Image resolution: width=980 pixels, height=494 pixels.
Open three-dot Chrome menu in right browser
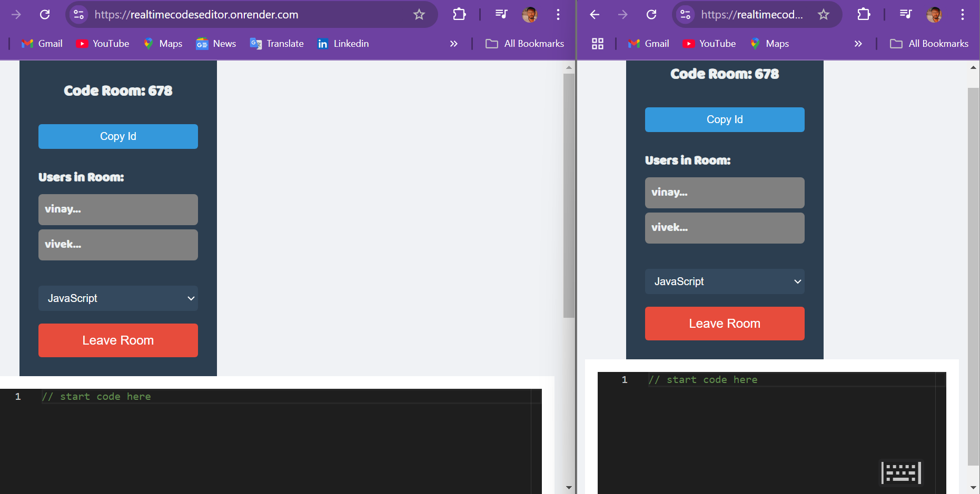962,14
